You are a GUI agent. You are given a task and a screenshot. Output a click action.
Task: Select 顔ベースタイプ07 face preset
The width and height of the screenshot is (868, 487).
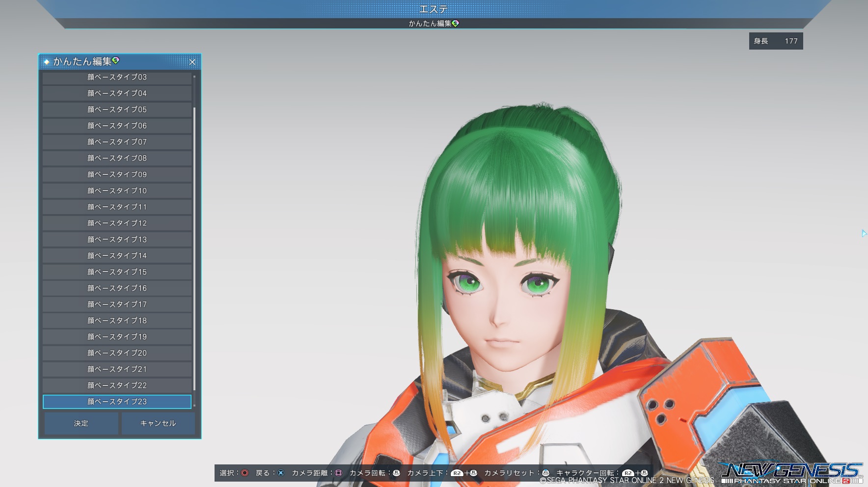[117, 142]
